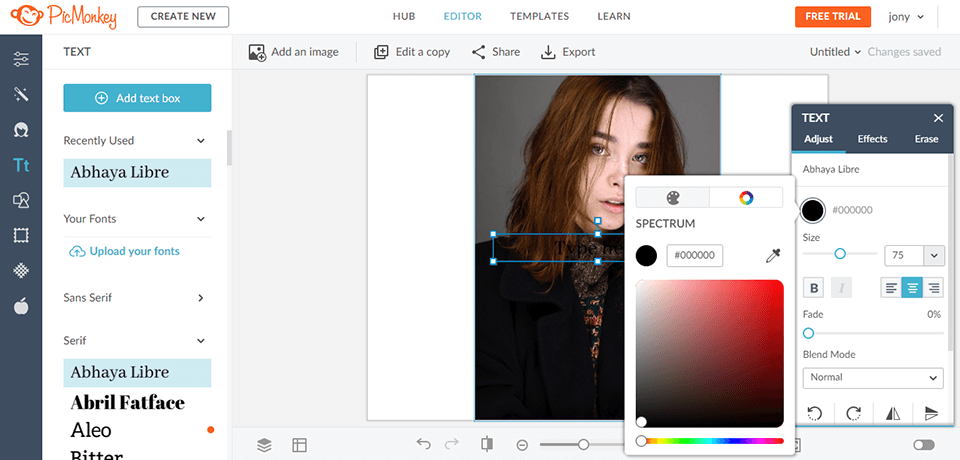
Task: Toggle the switch in bottom right corner
Action: pos(923,445)
